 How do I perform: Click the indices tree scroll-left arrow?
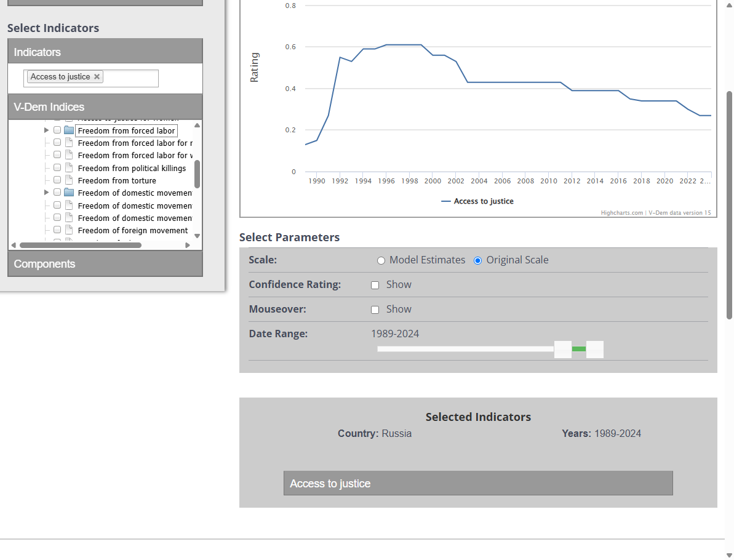(x=14, y=245)
